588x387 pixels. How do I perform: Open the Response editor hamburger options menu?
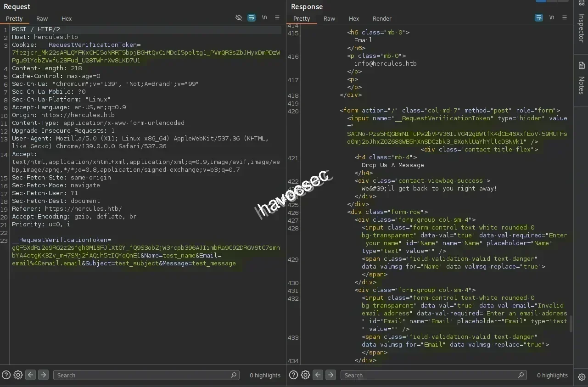[564, 17]
